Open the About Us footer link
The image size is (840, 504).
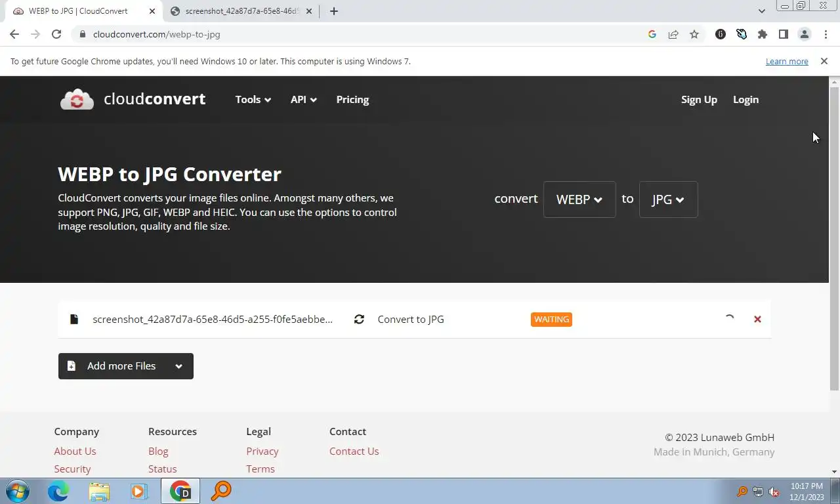[75, 451]
